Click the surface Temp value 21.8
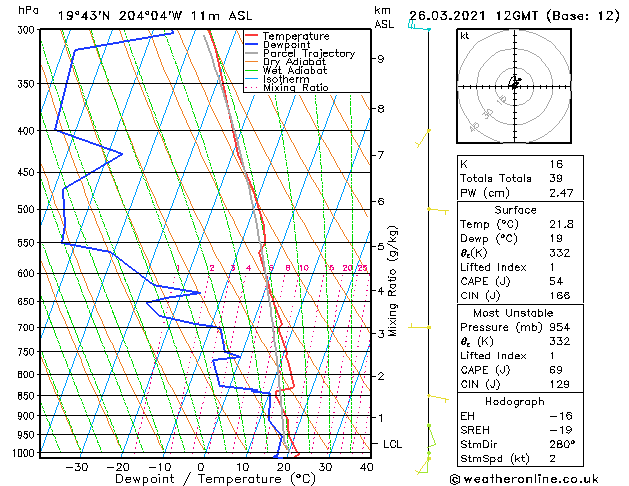 tap(561, 224)
